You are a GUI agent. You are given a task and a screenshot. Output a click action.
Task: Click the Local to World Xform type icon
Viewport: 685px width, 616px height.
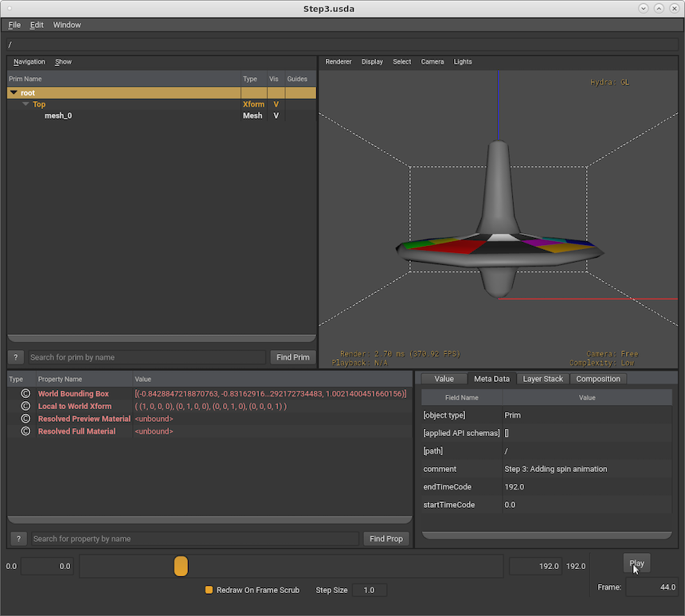pos(25,407)
